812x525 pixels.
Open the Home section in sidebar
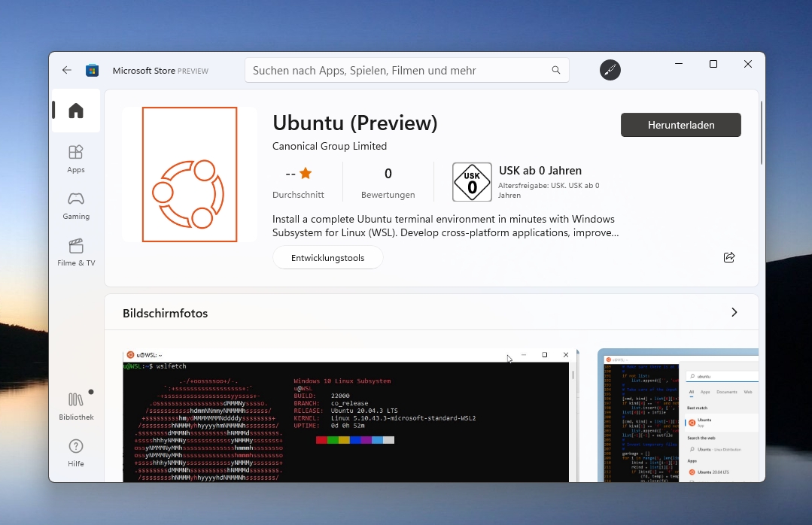[76, 111]
